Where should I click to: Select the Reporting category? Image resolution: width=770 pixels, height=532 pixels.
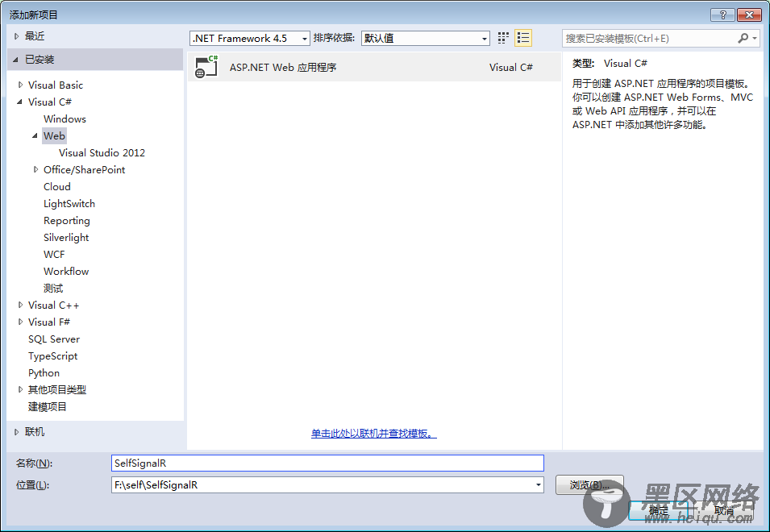[x=67, y=221]
